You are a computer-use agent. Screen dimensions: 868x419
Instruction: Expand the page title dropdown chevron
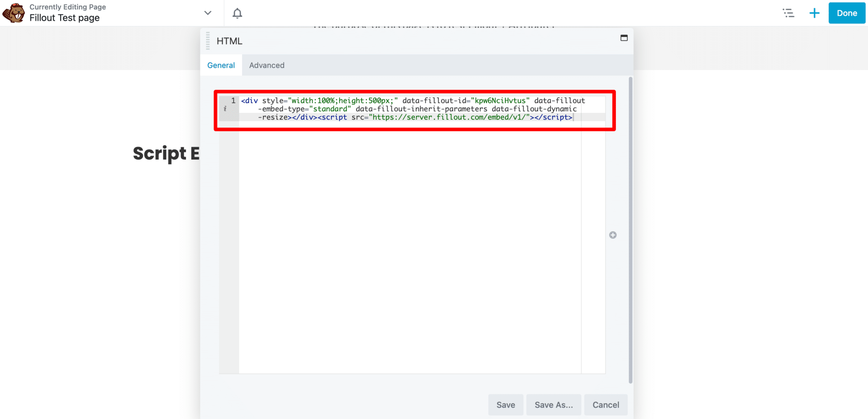[x=208, y=13]
